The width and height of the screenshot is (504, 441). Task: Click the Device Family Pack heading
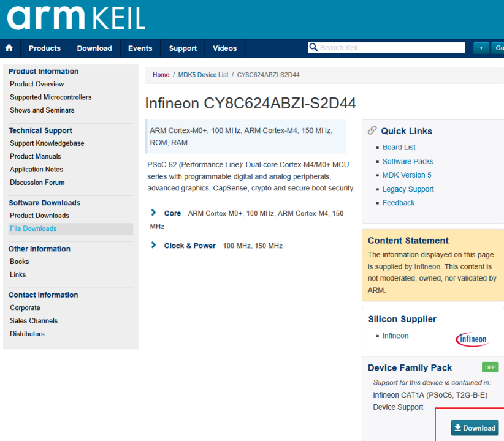[410, 367]
